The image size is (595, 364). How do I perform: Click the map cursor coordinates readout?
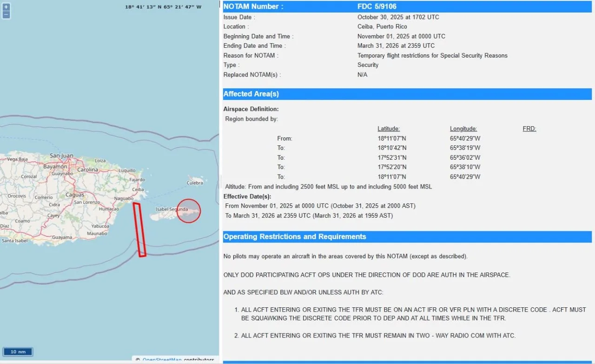(163, 7)
